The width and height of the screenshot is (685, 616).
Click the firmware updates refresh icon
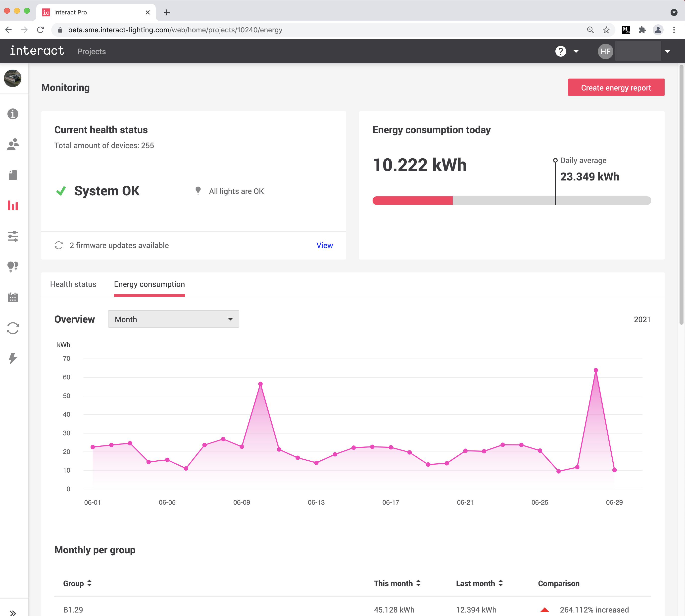(59, 245)
